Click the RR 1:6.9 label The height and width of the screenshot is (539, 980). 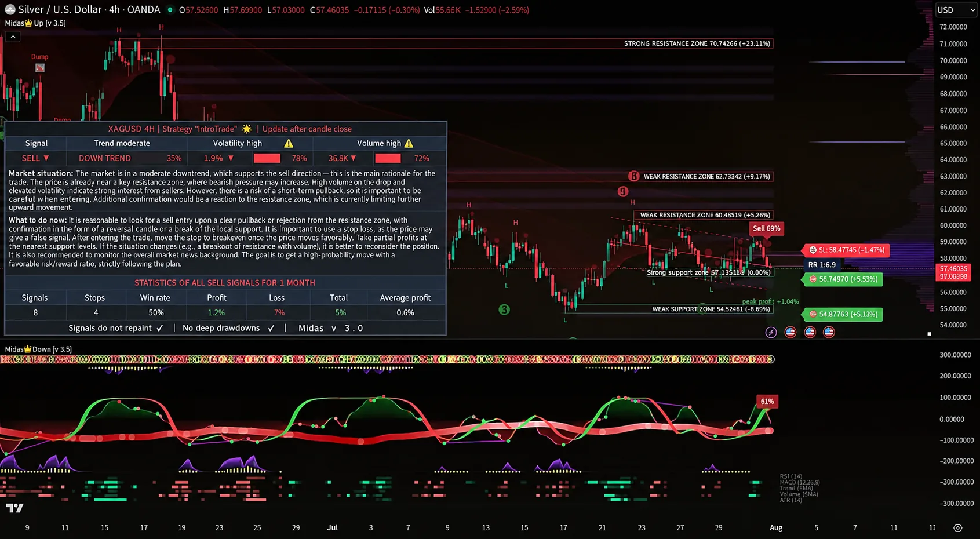pyautogui.click(x=822, y=265)
